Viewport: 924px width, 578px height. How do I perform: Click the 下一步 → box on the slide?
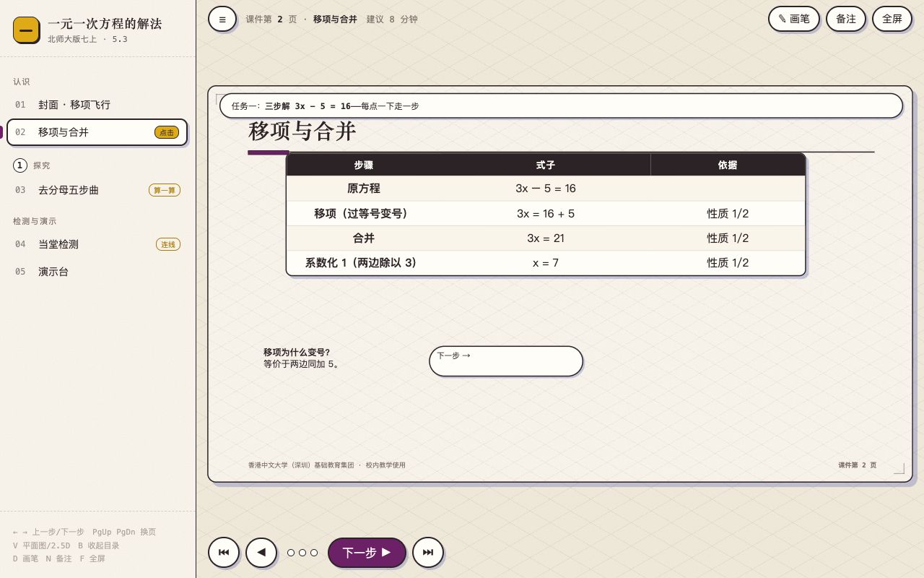506,361
